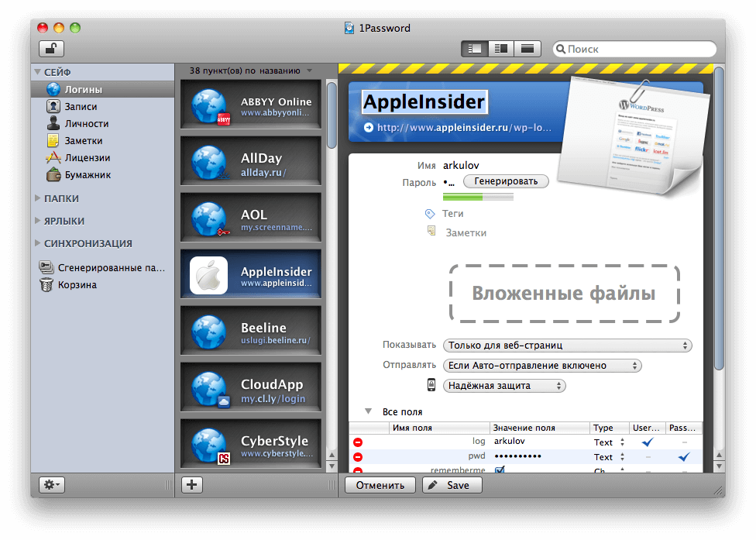Click the Записи accounts icon
Screen dimensions: 756x540
(53, 106)
